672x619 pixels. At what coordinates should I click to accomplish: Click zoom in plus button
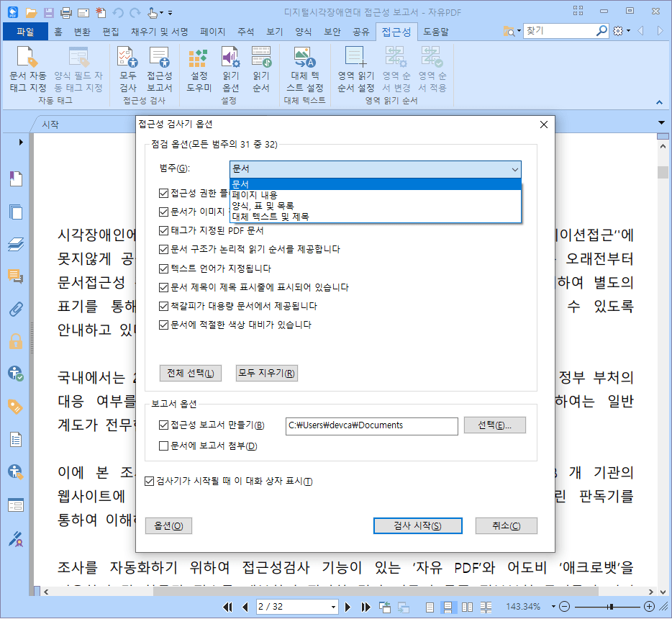pyautogui.click(x=649, y=606)
